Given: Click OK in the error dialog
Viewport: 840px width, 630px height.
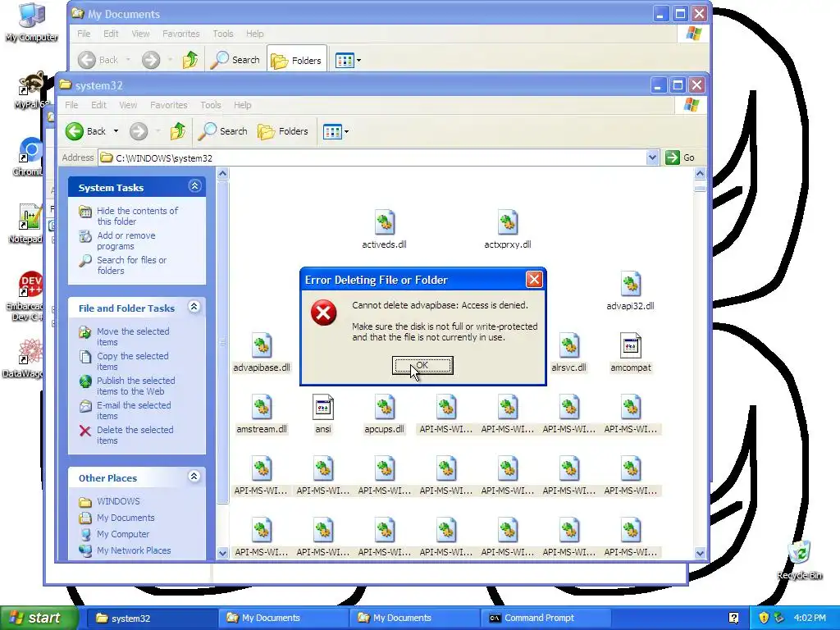Looking at the screenshot, I should (422, 365).
